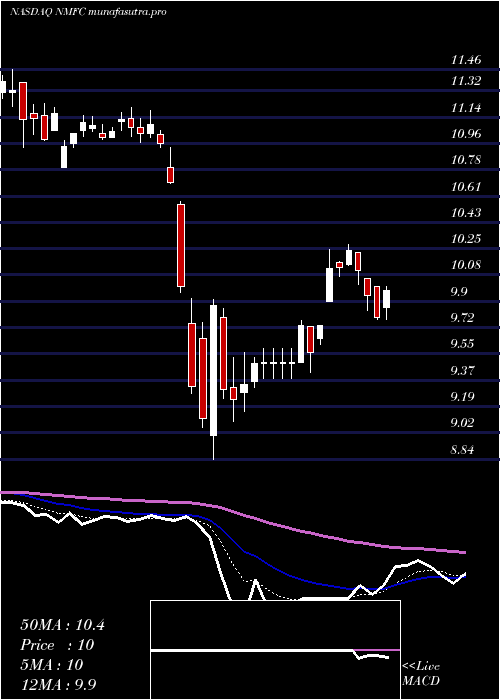Click the 11.32 price axis label
Image resolution: width=500 pixels, height=700 pixels.
(466, 81)
